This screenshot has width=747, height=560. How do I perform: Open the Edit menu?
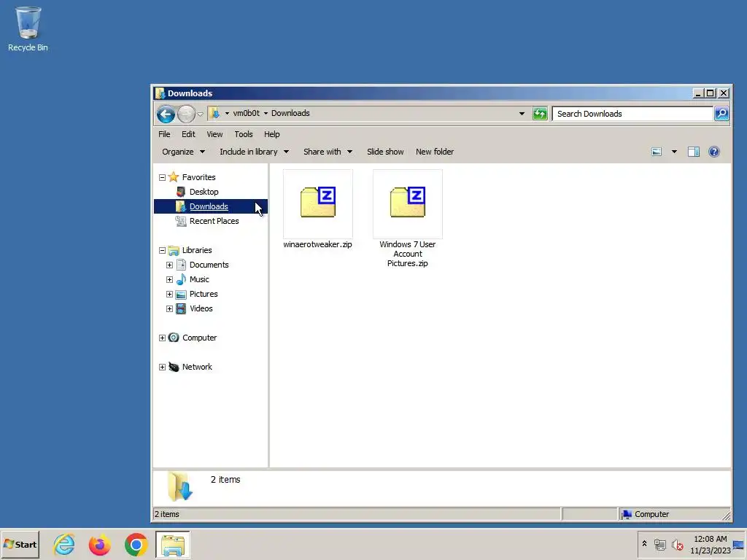(x=188, y=134)
